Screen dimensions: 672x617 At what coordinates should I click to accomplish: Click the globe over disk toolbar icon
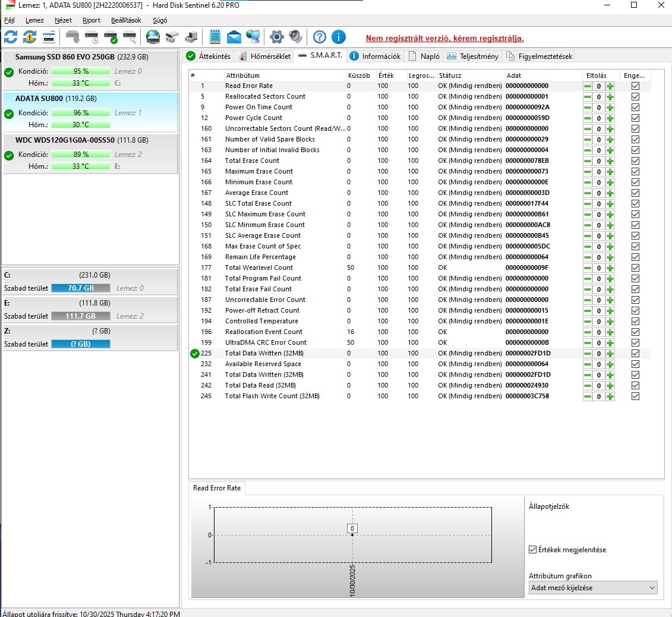(153, 37)
